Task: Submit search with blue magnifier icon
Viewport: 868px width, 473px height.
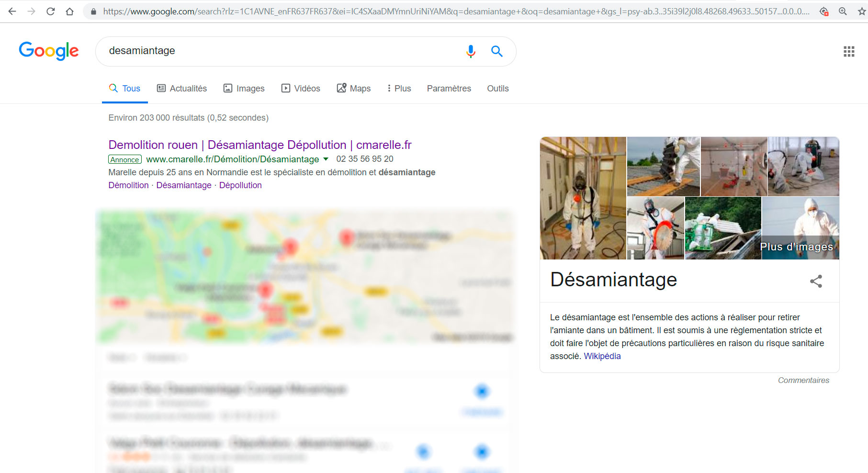Action: (x=496, y=51)
